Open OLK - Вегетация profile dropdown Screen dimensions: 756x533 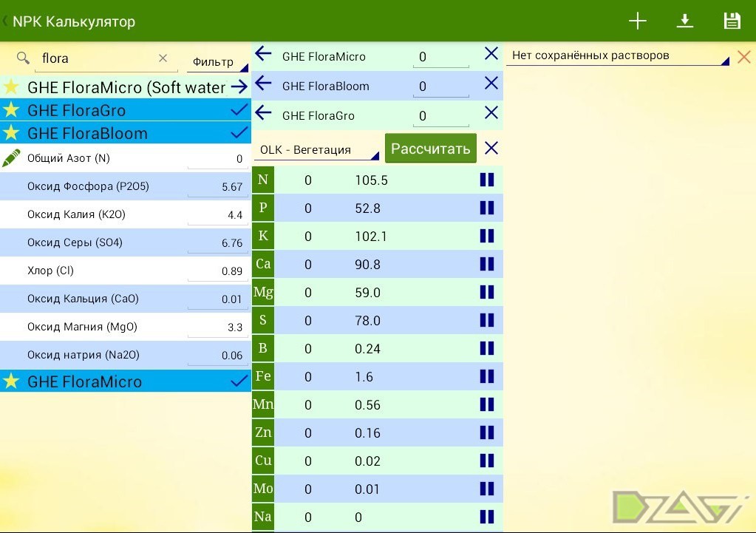point(317,149)
